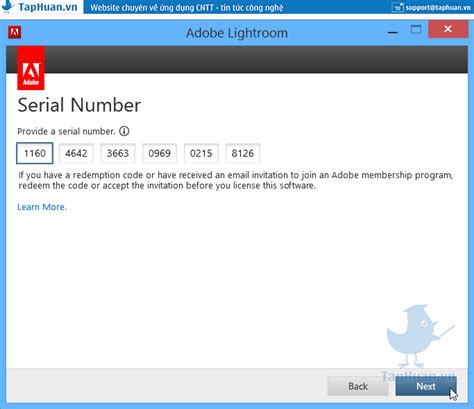Select the serial field containing 4642

point(76,153)
